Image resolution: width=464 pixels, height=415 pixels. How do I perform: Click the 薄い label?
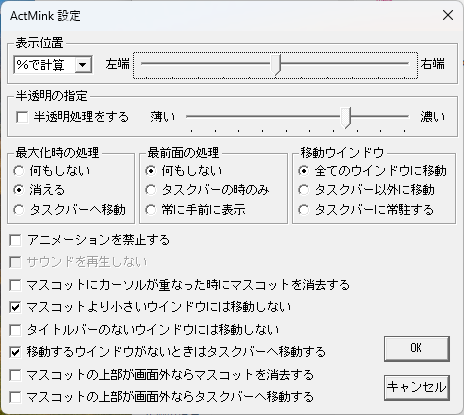click(162, 117)
